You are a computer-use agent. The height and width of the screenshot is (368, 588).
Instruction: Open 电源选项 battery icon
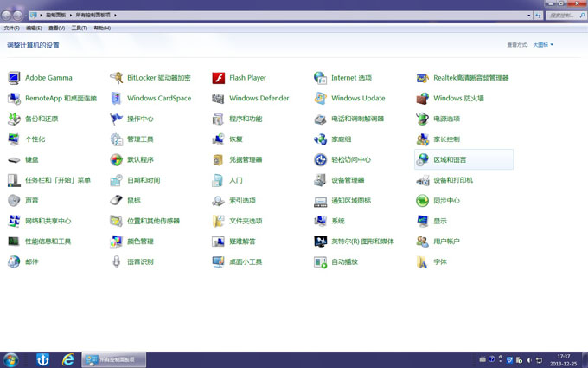coord(423,119)
